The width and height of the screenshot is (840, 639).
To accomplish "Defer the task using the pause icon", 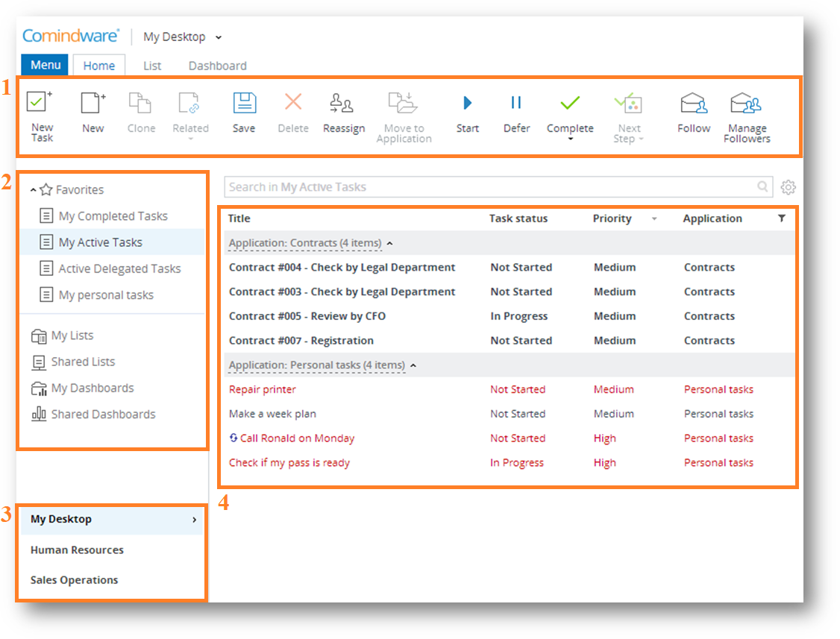I will pos(516,103).
